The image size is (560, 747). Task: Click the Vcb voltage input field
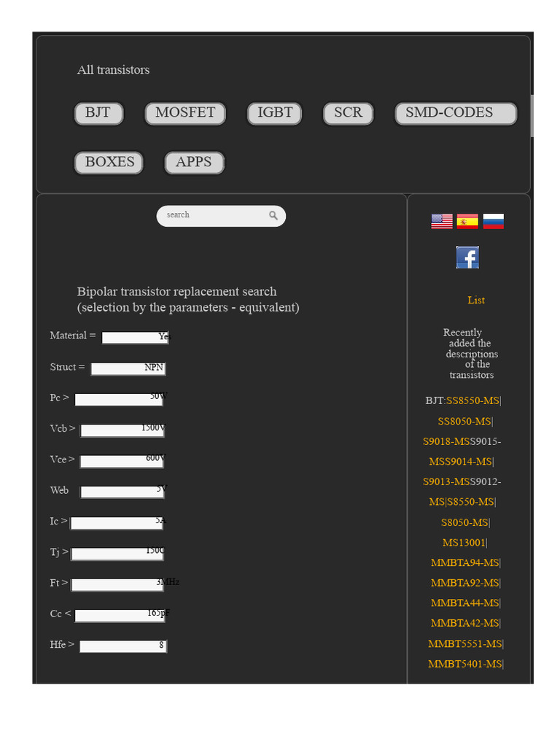(x=122, y=430)
